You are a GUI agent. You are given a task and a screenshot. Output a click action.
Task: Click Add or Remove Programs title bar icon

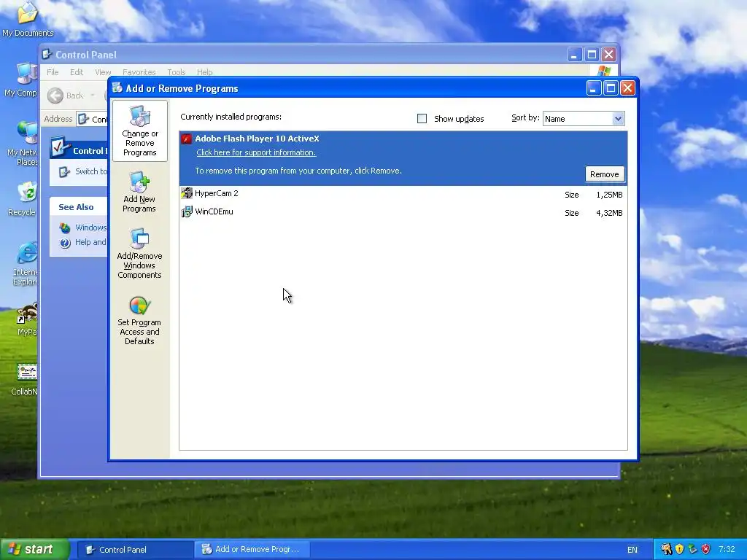tap(117, 88)
